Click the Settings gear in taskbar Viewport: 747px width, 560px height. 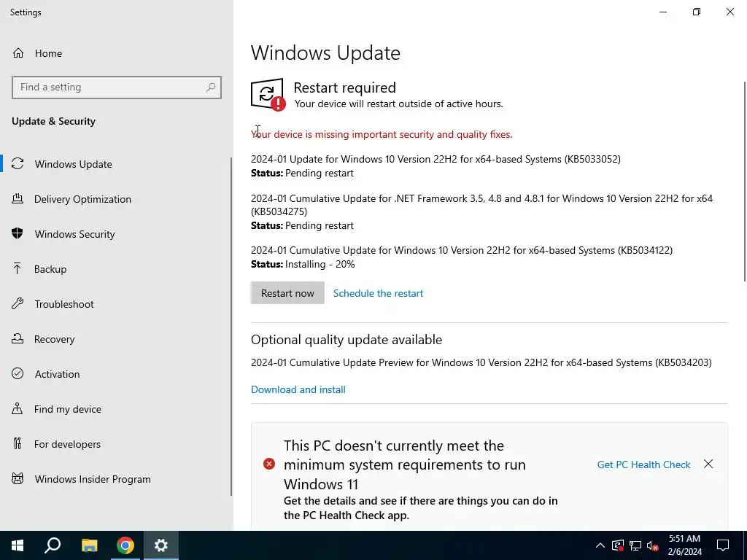point(161,545)
